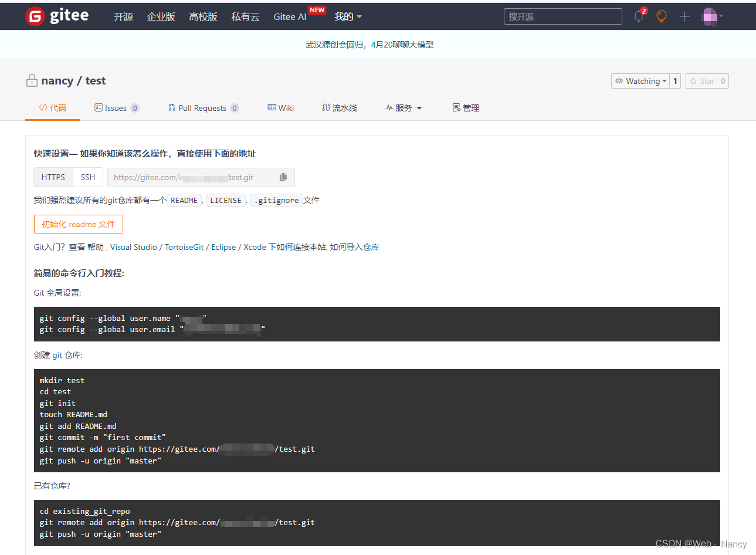Click the git init command line

coord(57,403)
